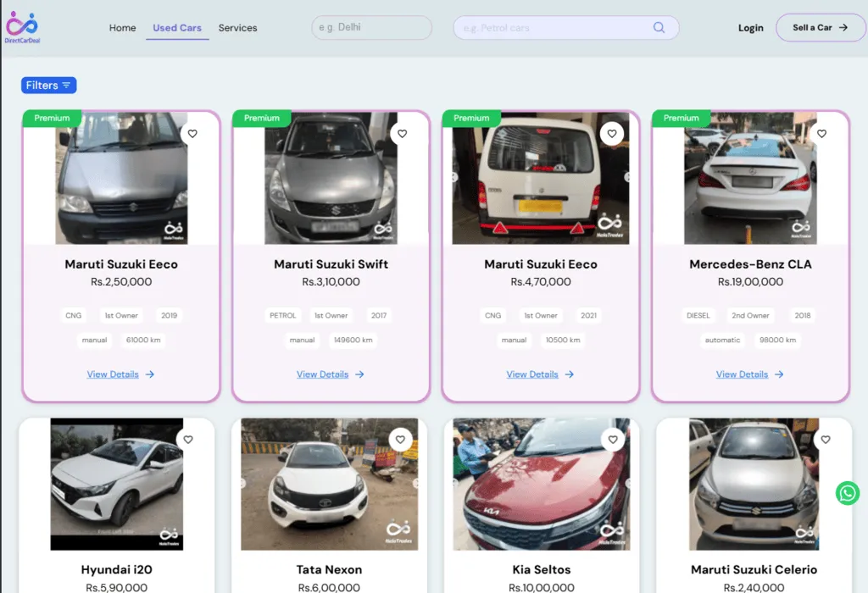View Details of the Maruti Suzuki Swift
The image size is (868, 593).
tap(331, 374)
